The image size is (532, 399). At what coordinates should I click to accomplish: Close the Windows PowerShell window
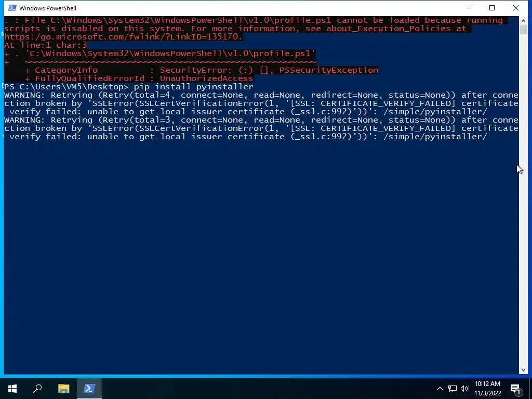[516, 8]
